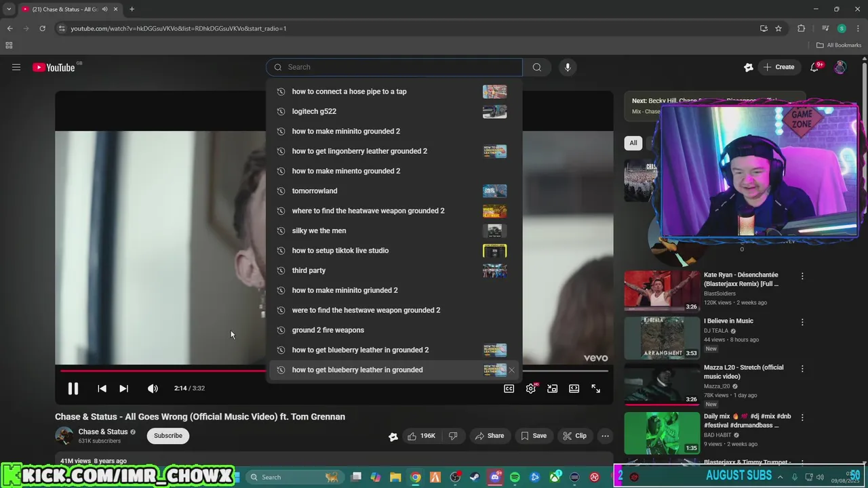Open options for Kate Ryan Désenchantée video

click(802, 277)
